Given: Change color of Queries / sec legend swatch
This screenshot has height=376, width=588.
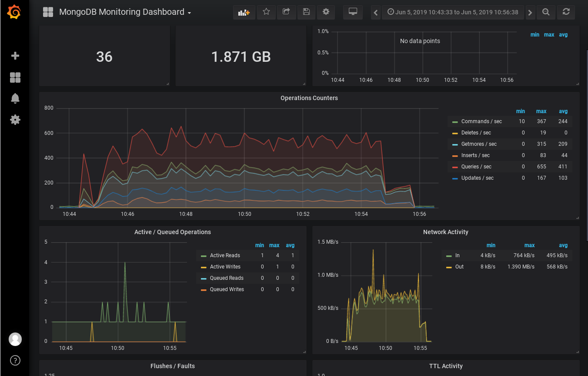Looking at the screenshot, I should [x=455, y=167].
